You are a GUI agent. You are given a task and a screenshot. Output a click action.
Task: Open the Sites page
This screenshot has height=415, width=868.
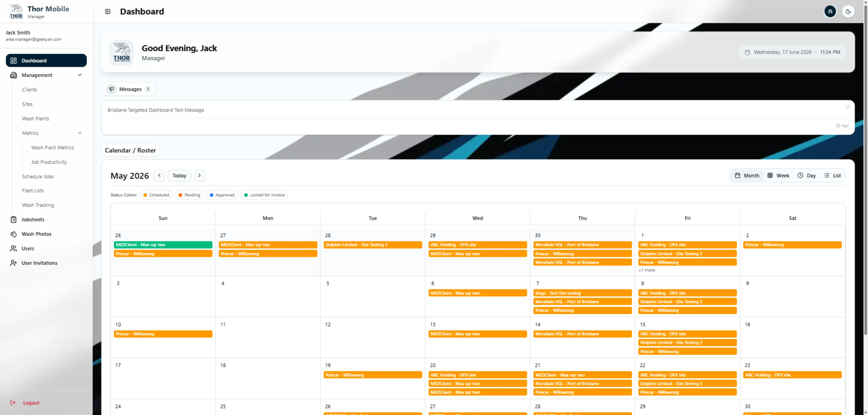tap(27, 104)
